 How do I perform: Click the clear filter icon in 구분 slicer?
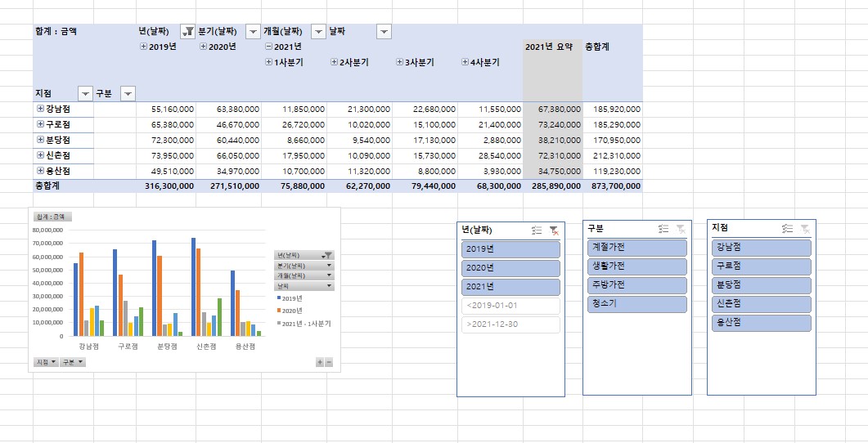681,229
